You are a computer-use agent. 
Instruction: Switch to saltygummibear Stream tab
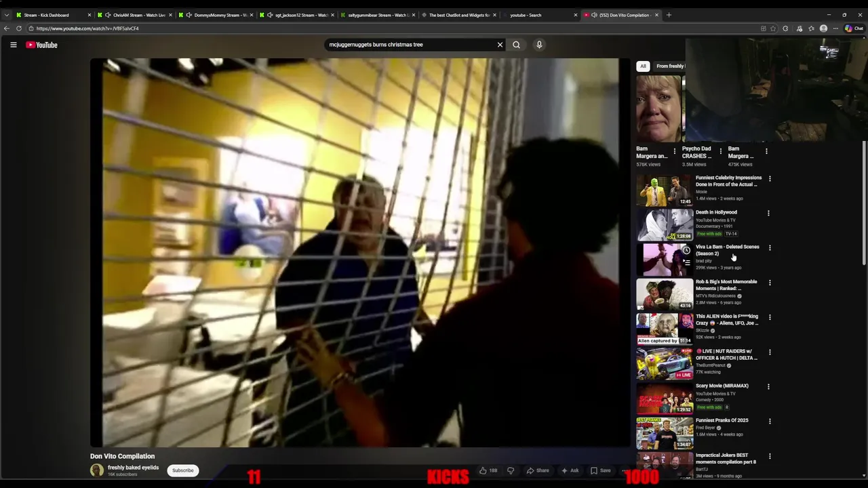click(378, 15)
